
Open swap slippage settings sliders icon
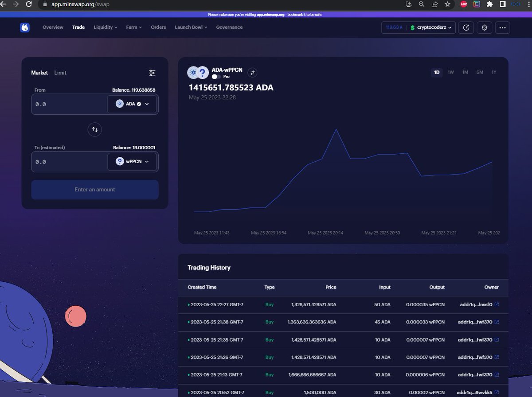click(152, 73)
